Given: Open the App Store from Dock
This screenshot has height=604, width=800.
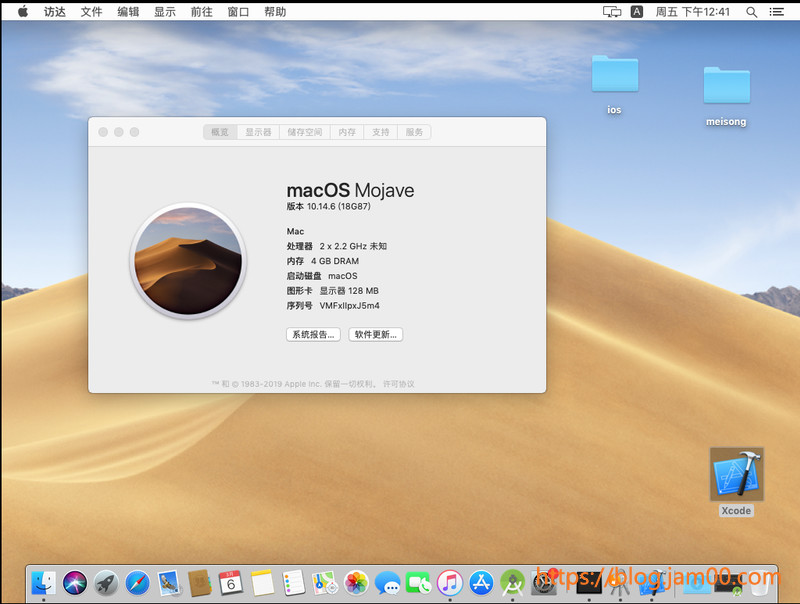Looking at the screenshot, I should point(482,582).
